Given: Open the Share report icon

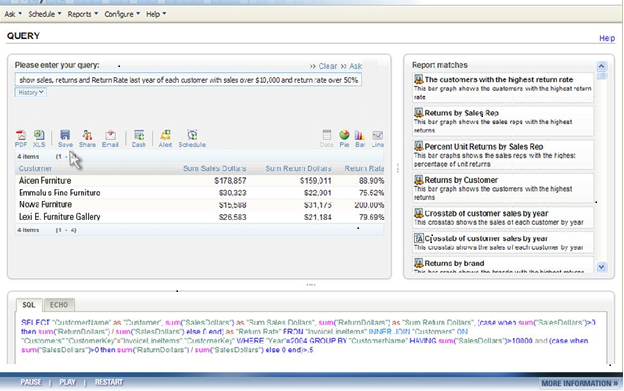Looking at the screenshot, I should click(x=87, y=138).
